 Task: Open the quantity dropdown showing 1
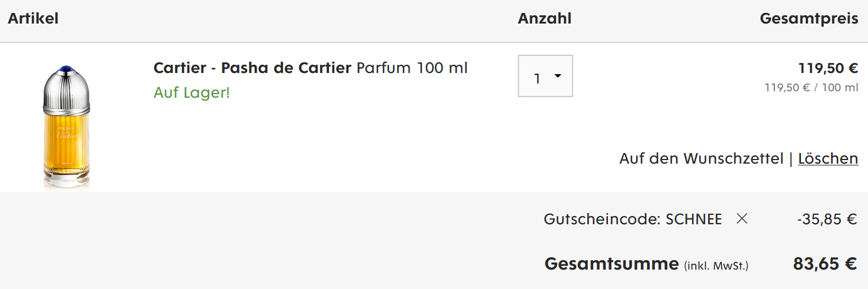(x=545, y=77)
